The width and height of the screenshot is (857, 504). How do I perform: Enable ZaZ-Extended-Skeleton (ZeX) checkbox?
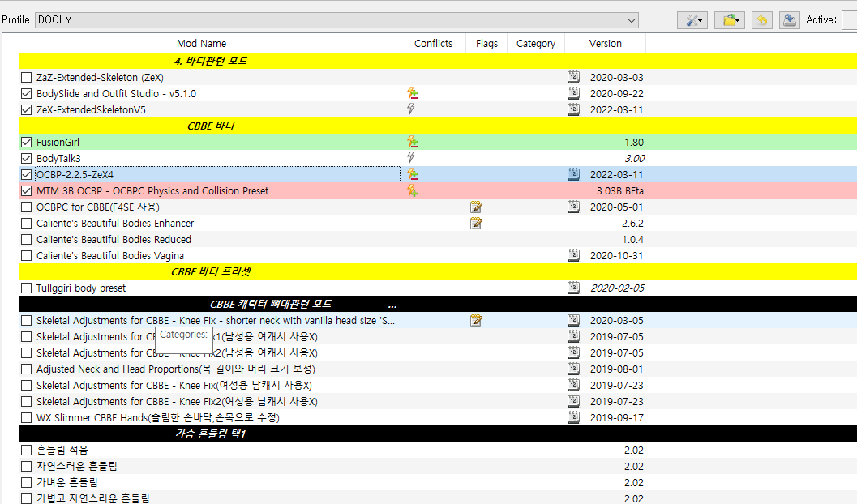coord(26,78)
